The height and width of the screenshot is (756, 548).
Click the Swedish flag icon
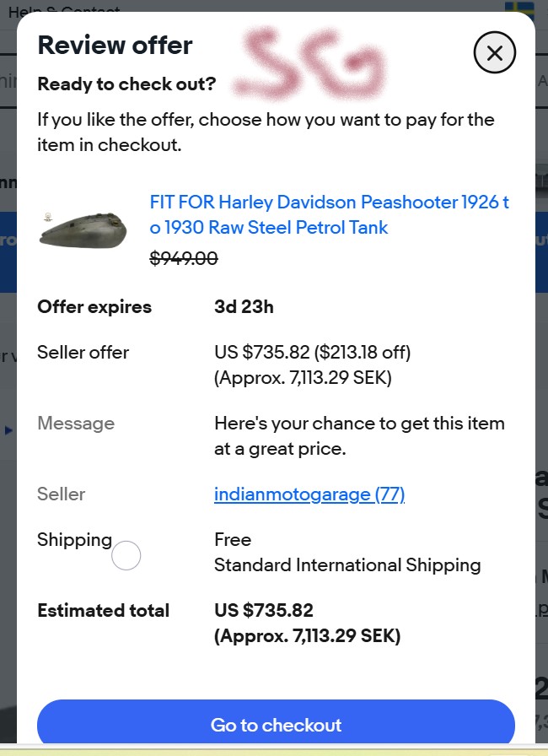[518, 10]
